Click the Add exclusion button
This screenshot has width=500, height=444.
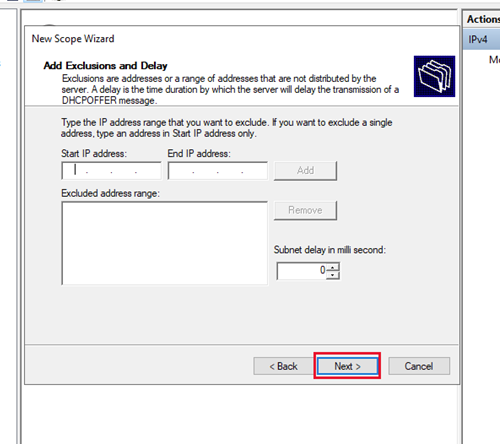click(x=305, y=171)
